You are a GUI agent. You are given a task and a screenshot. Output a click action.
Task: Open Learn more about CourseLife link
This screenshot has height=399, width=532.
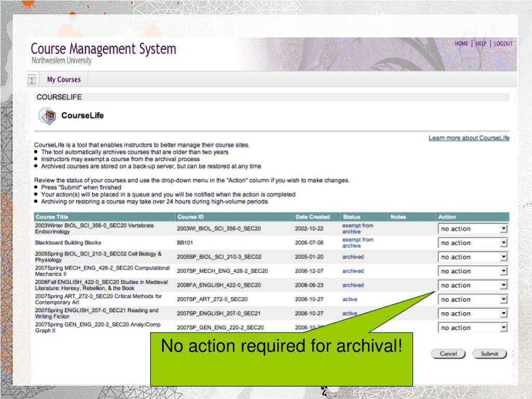coord(469,138)
